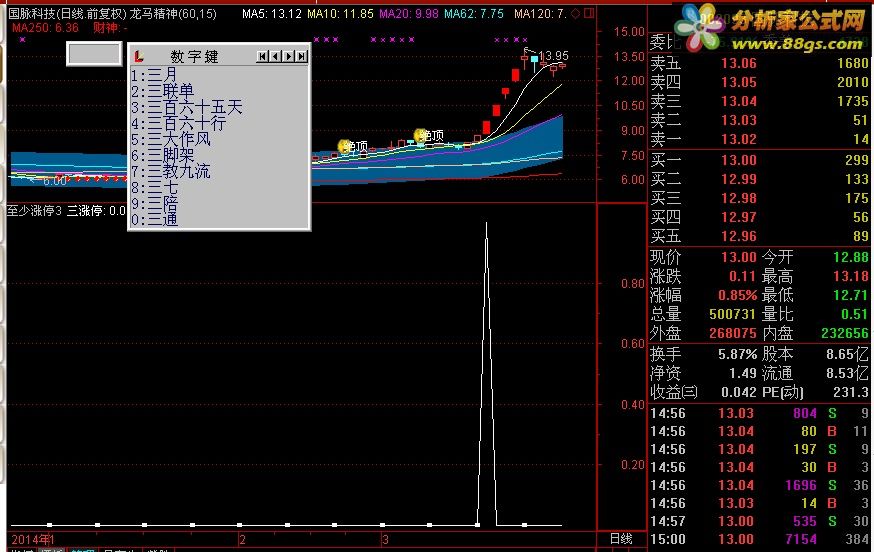Click the MA250: 6.36 label

(45, 27)
